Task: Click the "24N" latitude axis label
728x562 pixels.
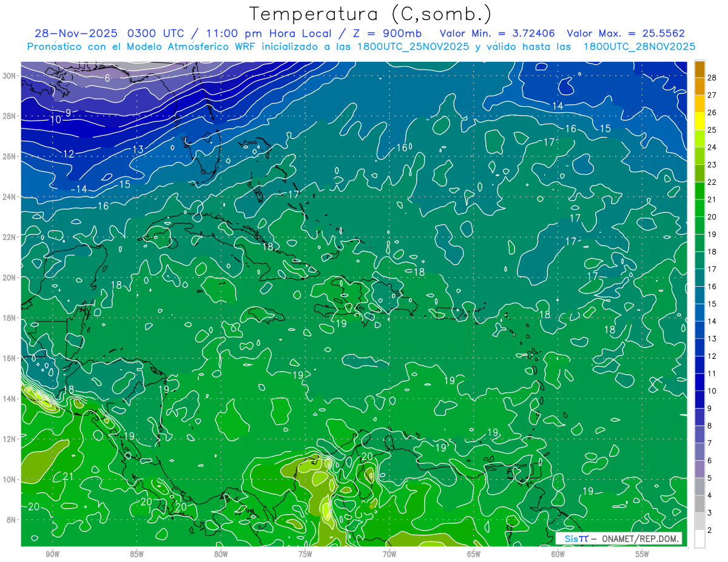Action: click(x=9, y=196)
